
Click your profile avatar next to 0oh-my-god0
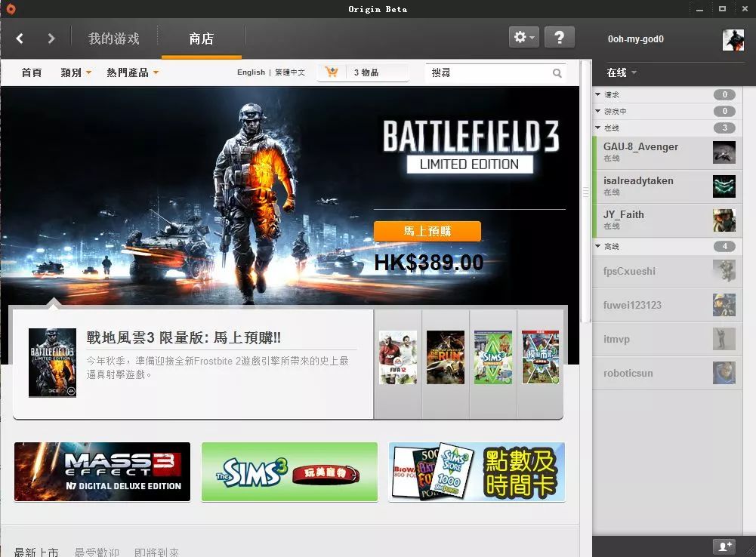pyautogui.click(x=733, y=39)
